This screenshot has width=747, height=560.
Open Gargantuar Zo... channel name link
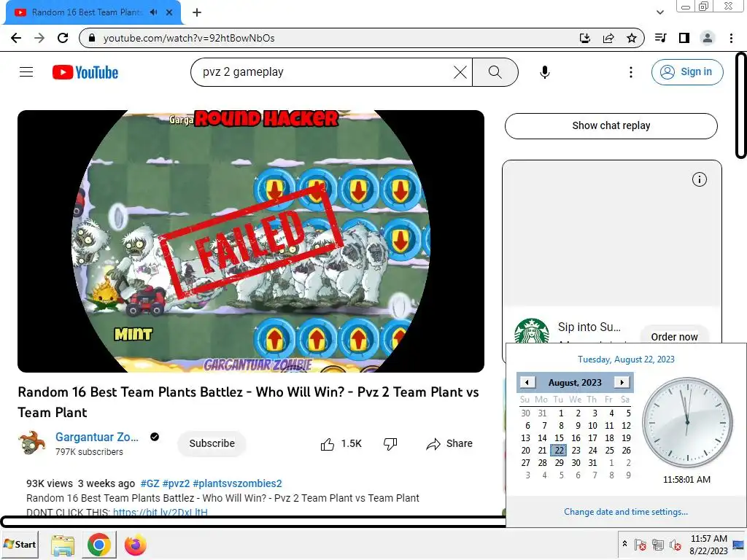(x=97, y=437)
